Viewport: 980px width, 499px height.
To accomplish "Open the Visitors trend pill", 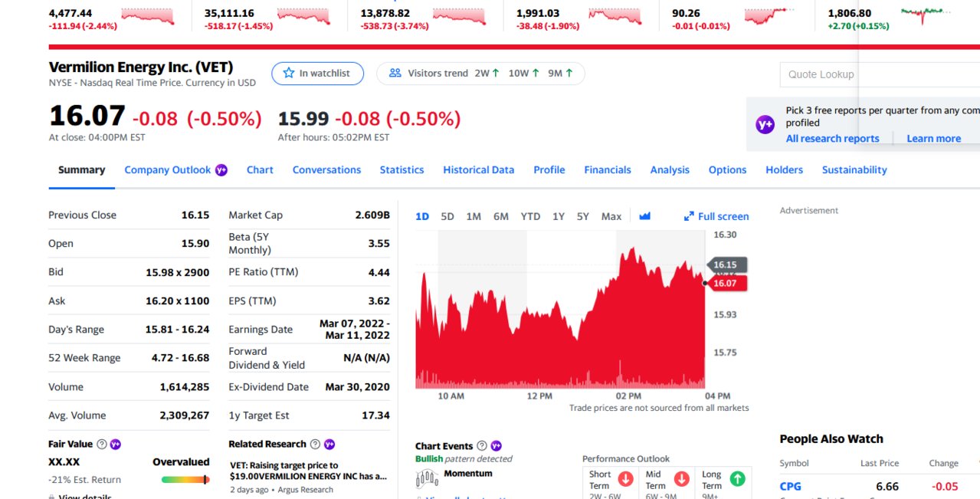I will (x=480, y=74).
